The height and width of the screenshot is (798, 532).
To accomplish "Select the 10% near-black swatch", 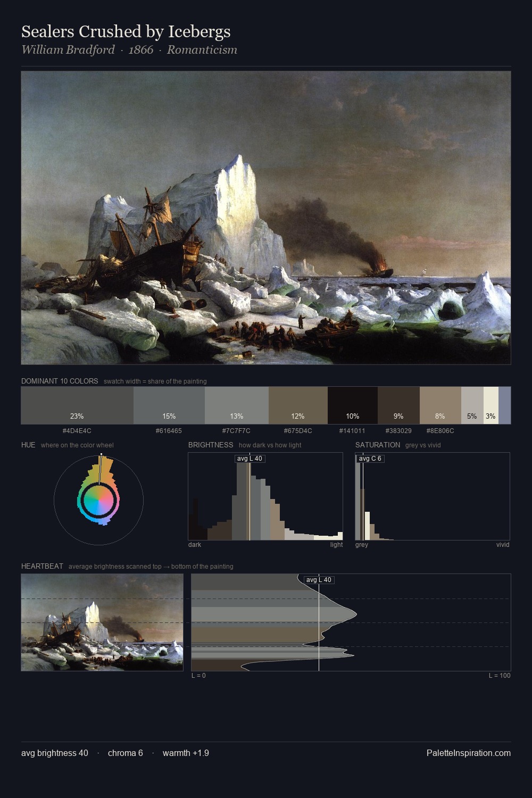I will click(353, 405).
